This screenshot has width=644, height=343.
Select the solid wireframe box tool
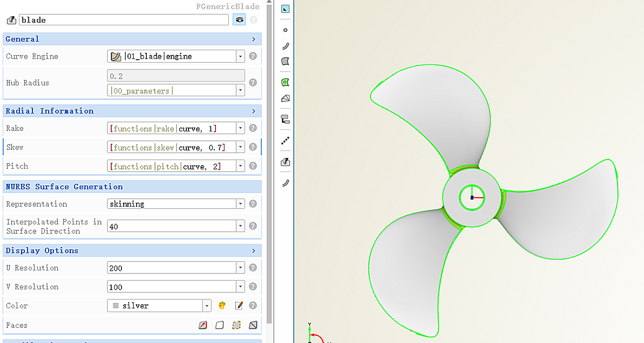(x=285, y=98)
